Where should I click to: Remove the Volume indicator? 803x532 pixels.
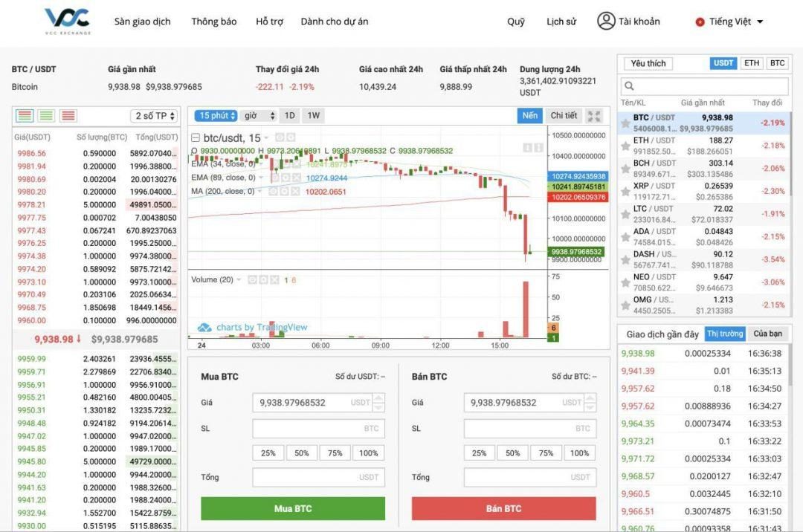pos(274,280)
